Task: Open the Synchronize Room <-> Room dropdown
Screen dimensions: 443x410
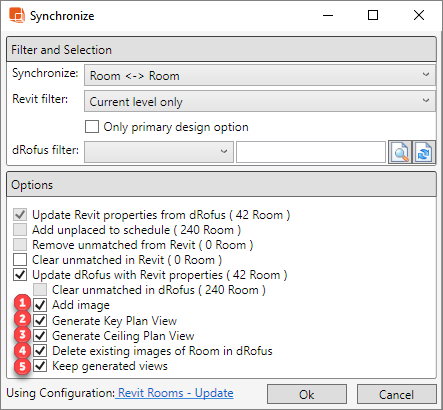Action: [260, 75]
